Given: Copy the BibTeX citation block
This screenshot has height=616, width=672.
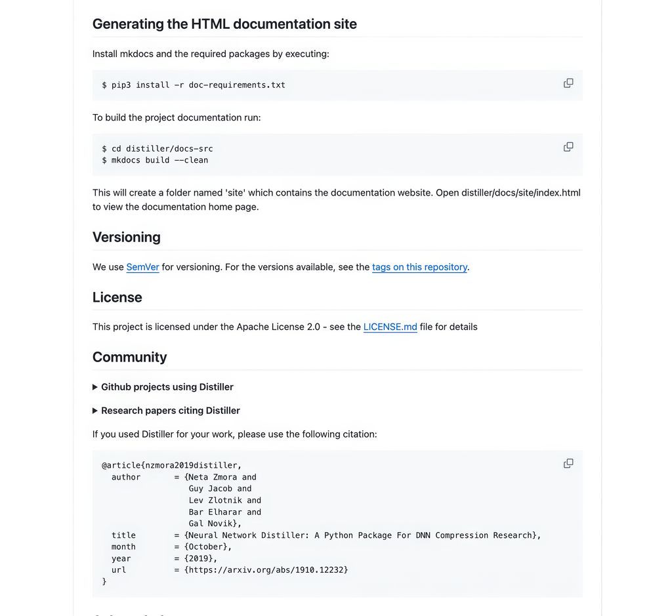Looking at the screenshot, I should [x=568, y=464].
